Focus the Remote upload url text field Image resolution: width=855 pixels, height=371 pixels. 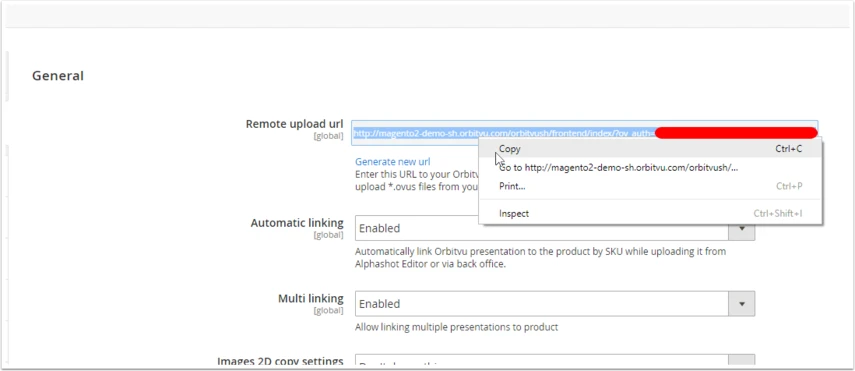click(x=584, y=133)
